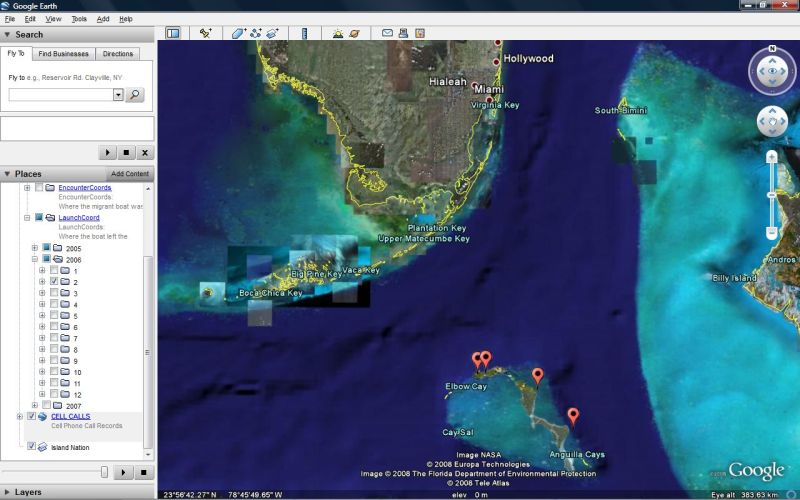Open the Print toolbar icon

pyautogui.click(x=403, y=33)
